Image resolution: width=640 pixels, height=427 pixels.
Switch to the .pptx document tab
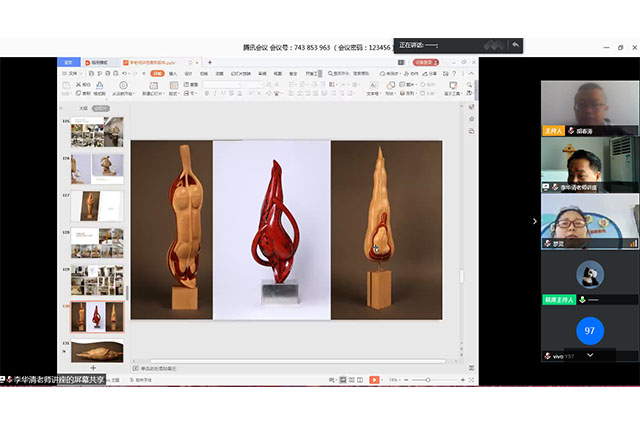[150, 62]
